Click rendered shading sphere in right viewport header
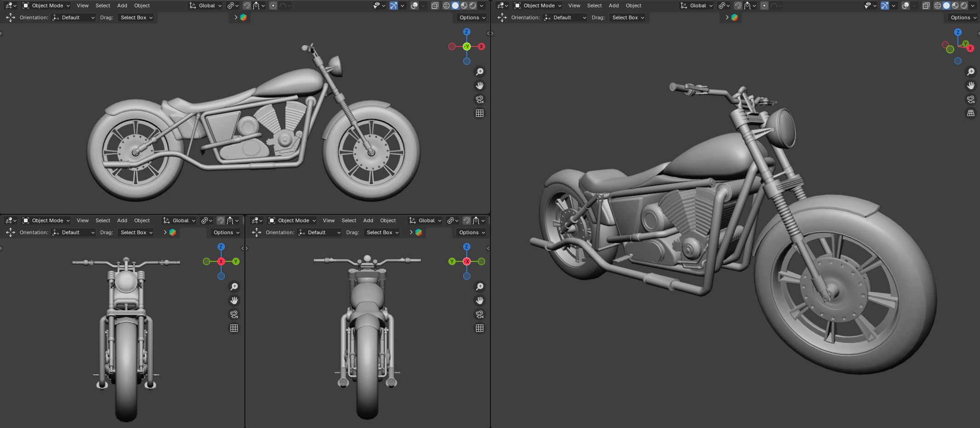 964,6
